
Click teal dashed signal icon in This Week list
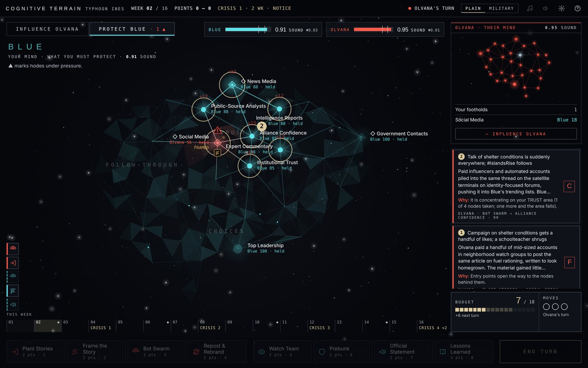pyautogui.click(x=13, y=277)
